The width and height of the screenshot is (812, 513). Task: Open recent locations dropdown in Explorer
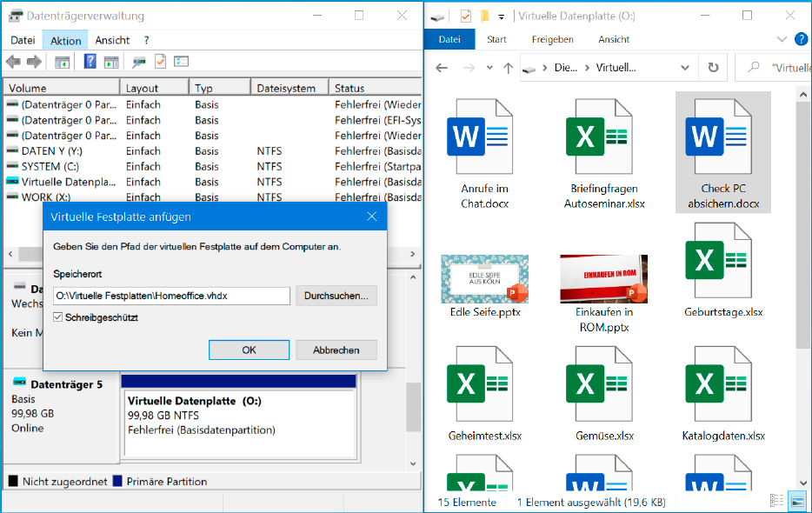489,68
